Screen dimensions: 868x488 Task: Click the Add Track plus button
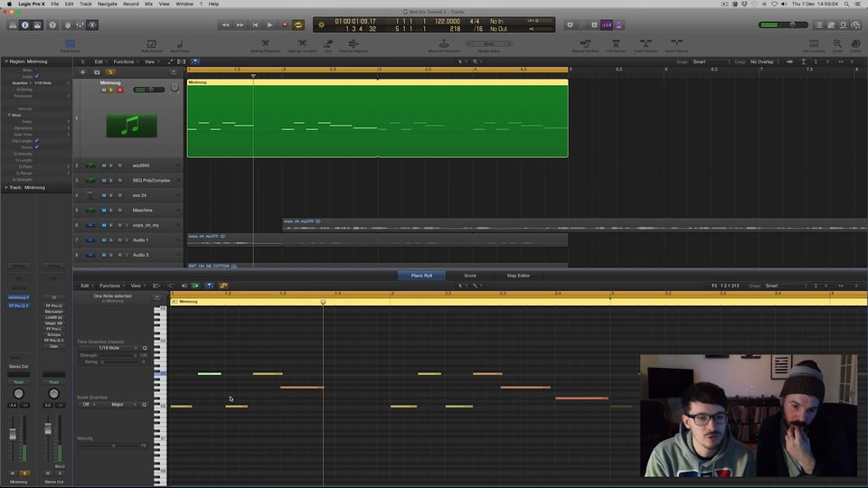coord(82,72)
